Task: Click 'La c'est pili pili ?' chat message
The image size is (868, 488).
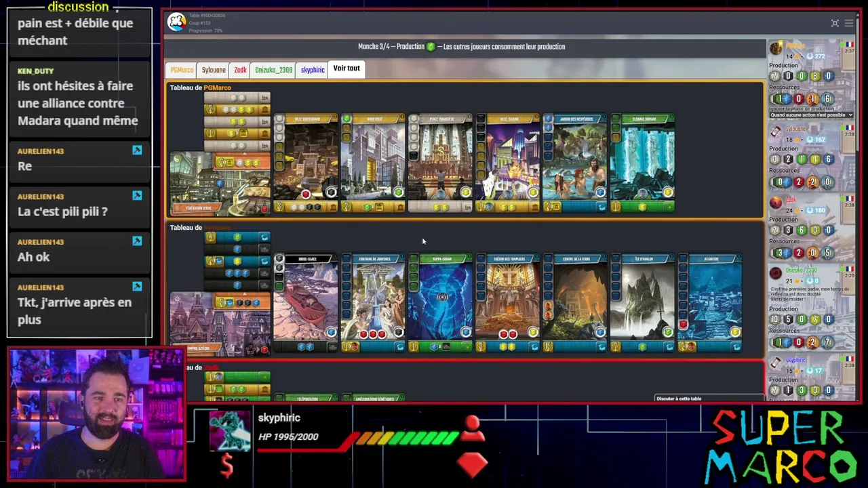Action: 62,211
